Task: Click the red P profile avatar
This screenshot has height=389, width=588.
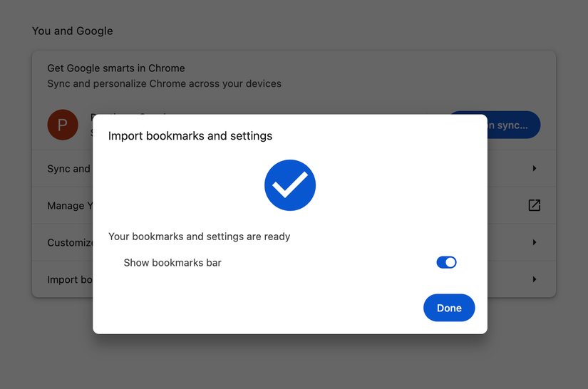Action: 63,125
